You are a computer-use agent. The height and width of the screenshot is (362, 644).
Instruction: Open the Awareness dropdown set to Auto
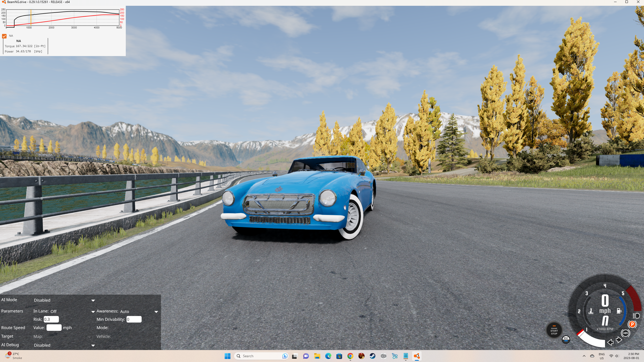(x=139, y=311)
